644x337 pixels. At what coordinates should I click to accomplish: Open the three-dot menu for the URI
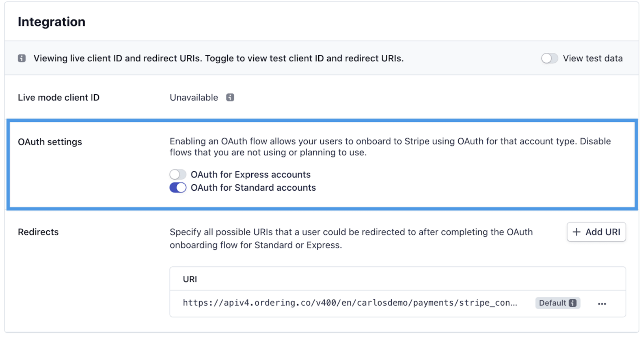pyautogui.click(x=602, y=304)
